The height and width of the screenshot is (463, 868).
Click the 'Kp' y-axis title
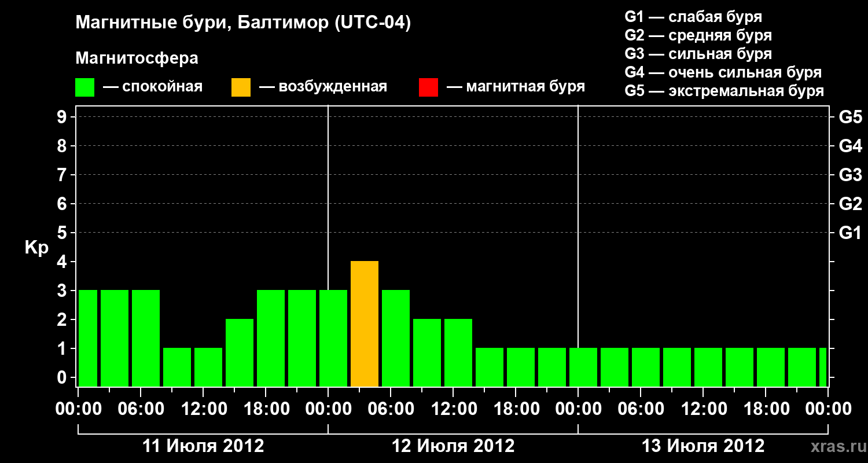[36, 248]
